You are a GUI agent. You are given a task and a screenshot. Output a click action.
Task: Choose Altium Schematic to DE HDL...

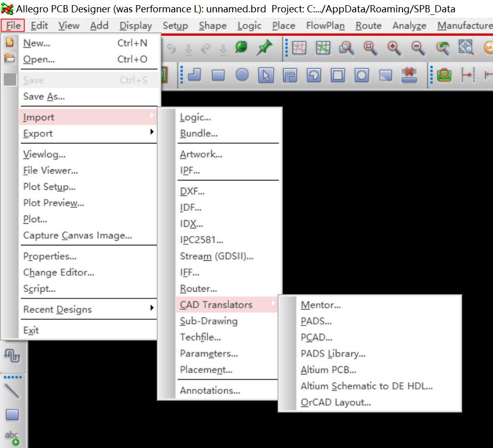pyautogui.click(x=378, y=386)
